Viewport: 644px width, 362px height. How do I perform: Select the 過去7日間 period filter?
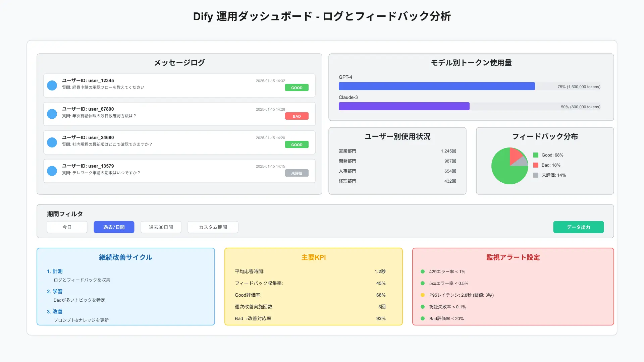coord(114,227)
